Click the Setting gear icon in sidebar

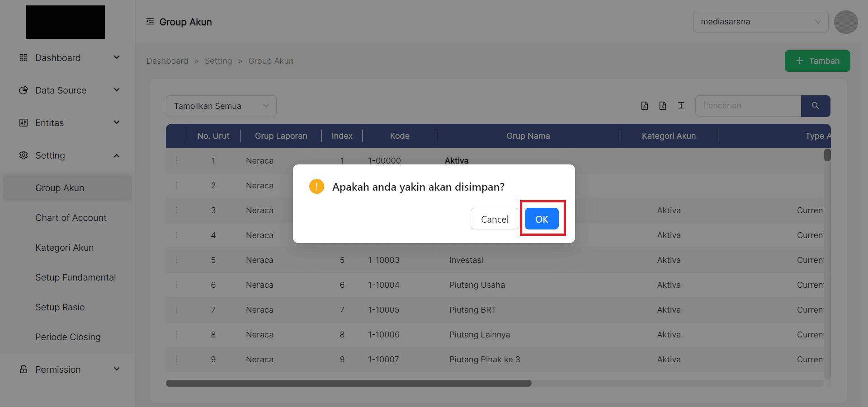click(x=23, y=155)
